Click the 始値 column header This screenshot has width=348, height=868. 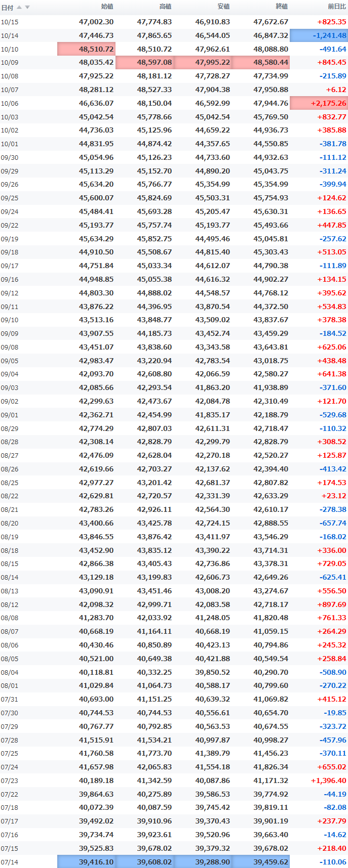click(x=107, y=7)
